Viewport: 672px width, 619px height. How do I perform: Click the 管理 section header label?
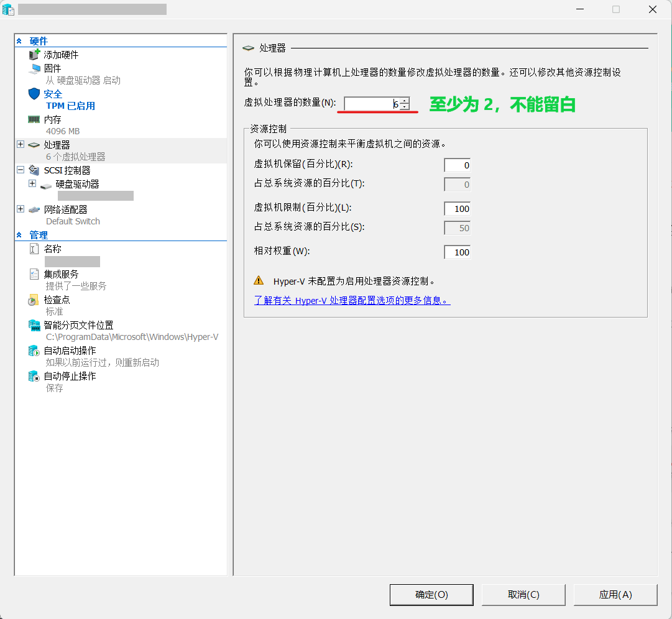click(39, 235)
